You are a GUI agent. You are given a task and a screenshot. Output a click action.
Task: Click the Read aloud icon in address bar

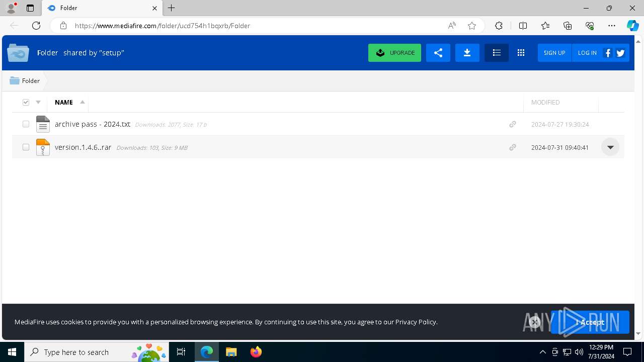pyautogui.click(x=452, y=26)
